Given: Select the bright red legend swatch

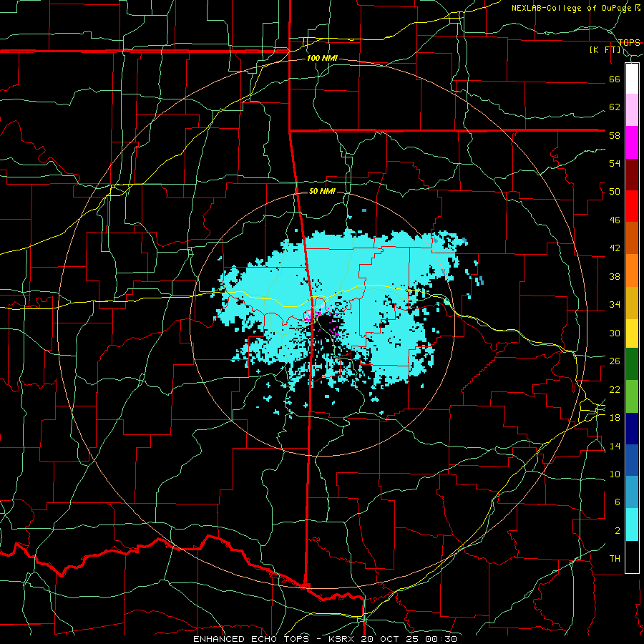Looking at the screenshot, I should coord(632,206).
